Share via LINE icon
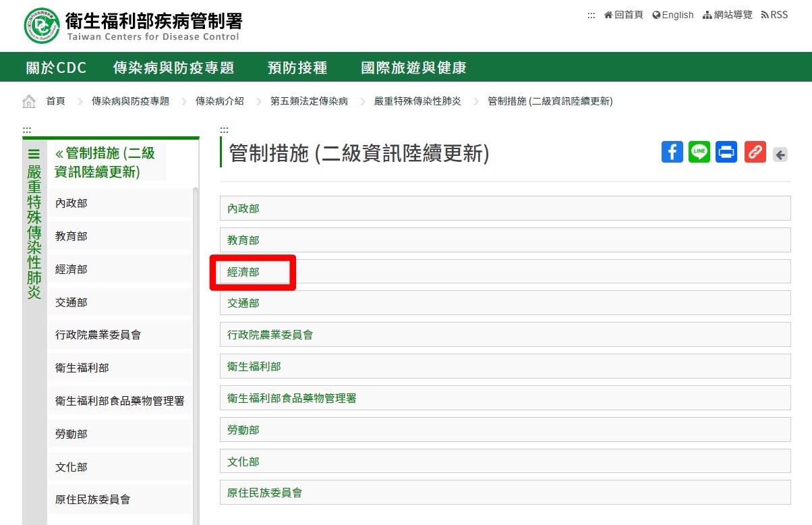The width and height of the screenshot is (812, 525). click(x=699, y=152)
